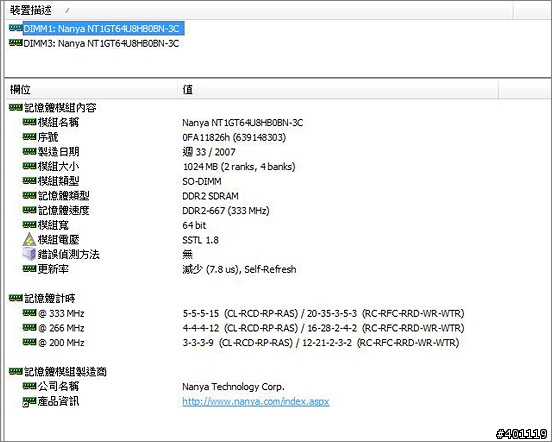552x442 pixels.
Task: Click the icon beside 記憶體速度
Action: pos(30,210)
